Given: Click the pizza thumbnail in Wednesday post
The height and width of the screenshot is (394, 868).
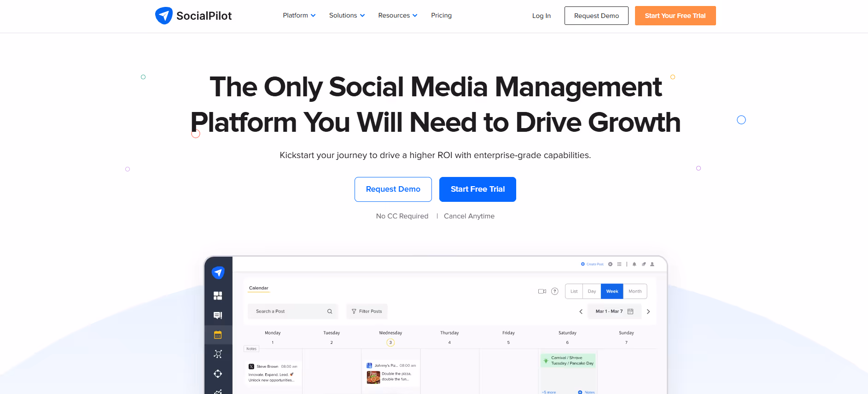Looking at the screenshot, I should click(x=373, y=377).
